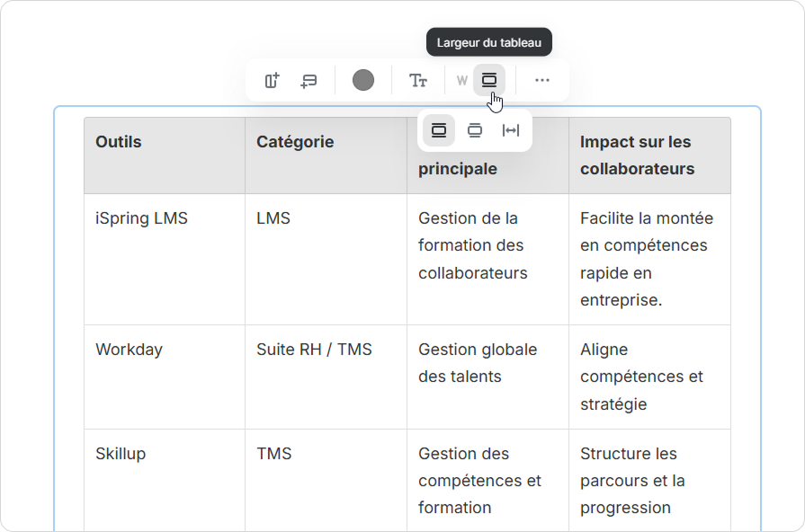805x532 pixels.
Task: Click the "Outils" header cell
Action: (x=119, y=142)
